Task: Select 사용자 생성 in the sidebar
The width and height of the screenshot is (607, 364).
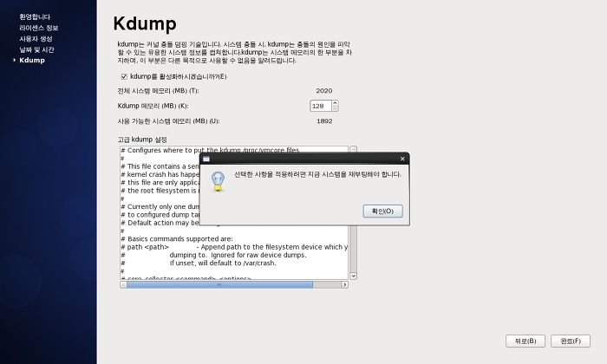Action: click(36, 39)
